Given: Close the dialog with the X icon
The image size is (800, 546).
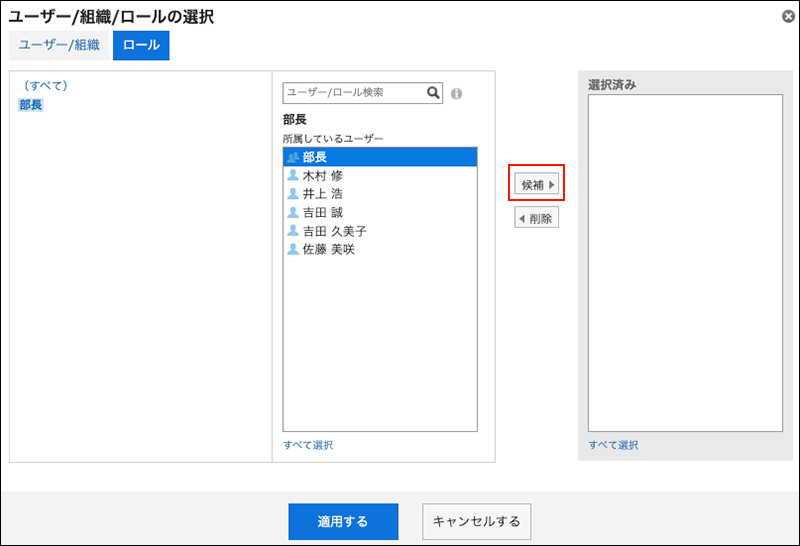Looking at the screenshot, I should [x=788, y=17].
